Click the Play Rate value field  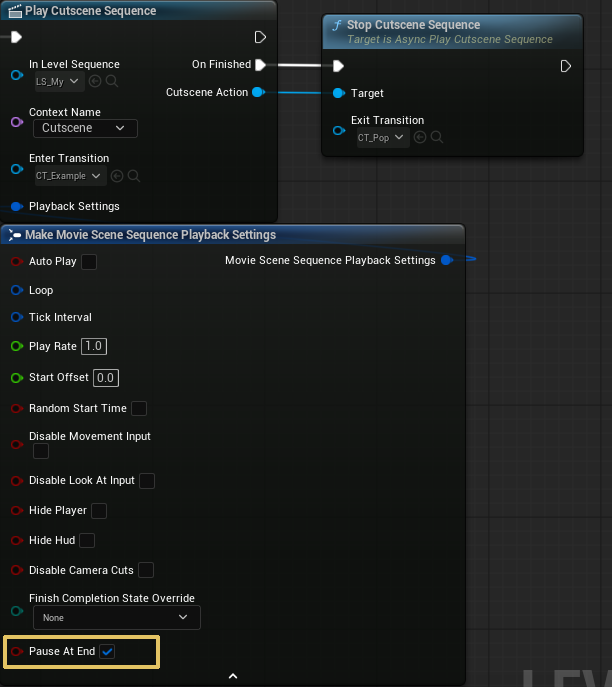click(x=94, y=346)
